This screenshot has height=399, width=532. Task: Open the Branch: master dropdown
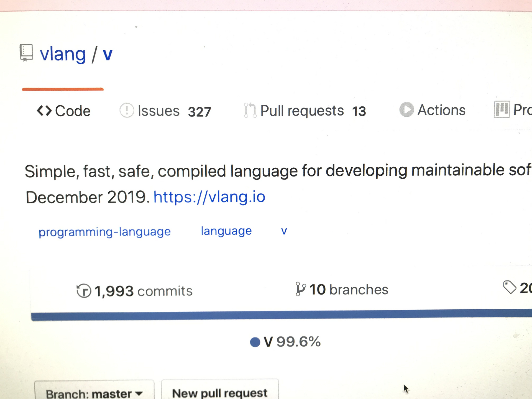(94, 390)
